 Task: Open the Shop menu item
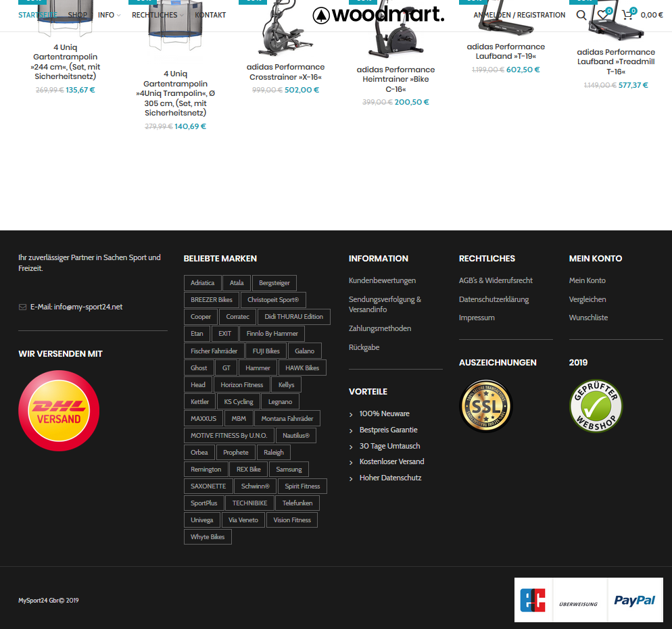78,15
